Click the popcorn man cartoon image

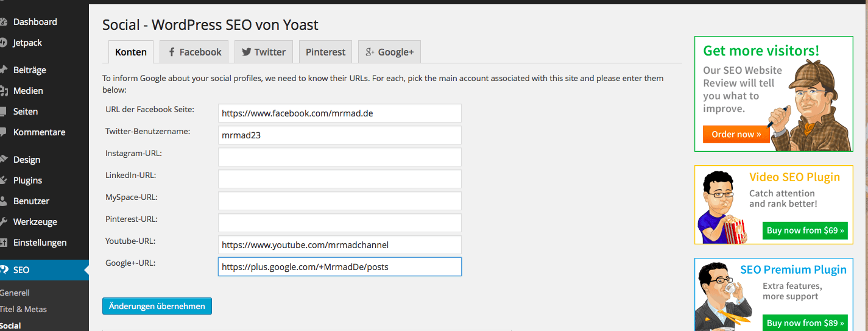[x=722, y=207]
